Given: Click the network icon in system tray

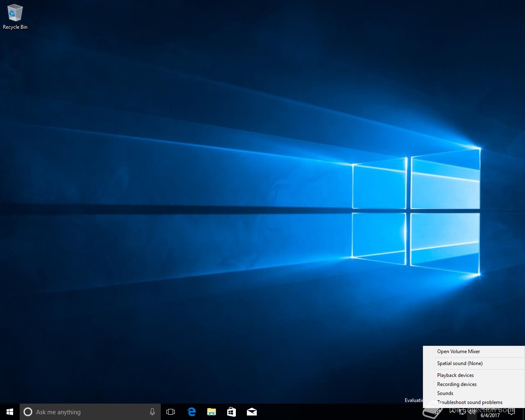Looking at the screenshot, I should coord(462,412).
